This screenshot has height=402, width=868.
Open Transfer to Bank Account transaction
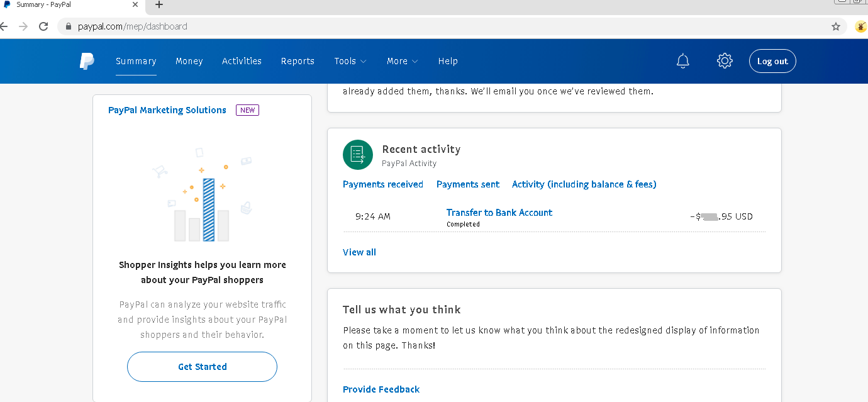pos(499,213)
